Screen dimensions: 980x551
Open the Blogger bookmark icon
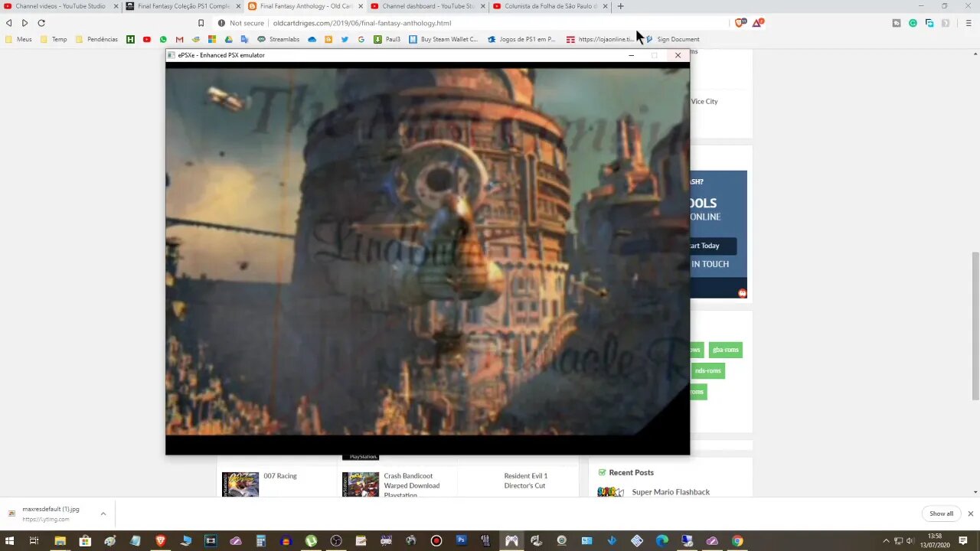point(328,39)
